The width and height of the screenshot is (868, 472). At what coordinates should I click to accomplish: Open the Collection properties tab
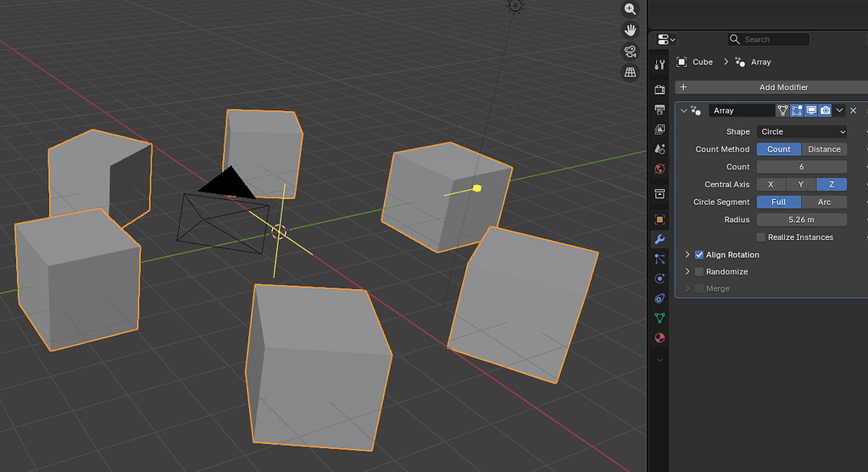659,194
